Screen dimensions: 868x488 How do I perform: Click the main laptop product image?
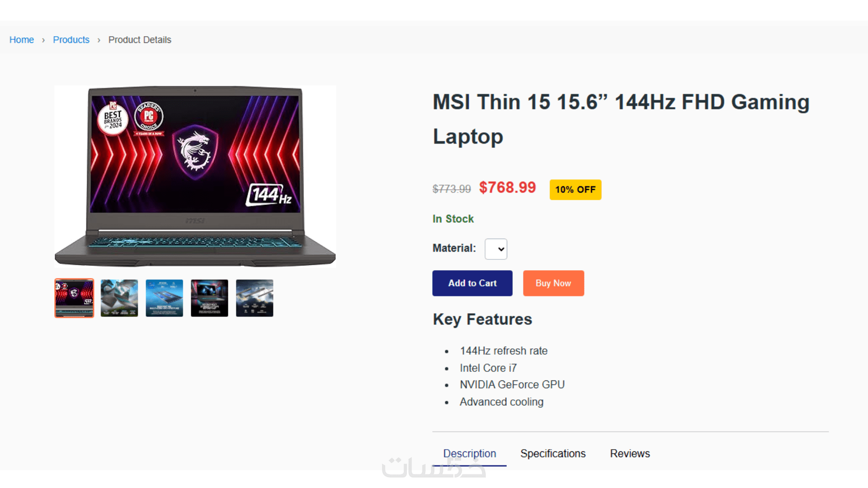pyautogui.click(x=195, y=177)
